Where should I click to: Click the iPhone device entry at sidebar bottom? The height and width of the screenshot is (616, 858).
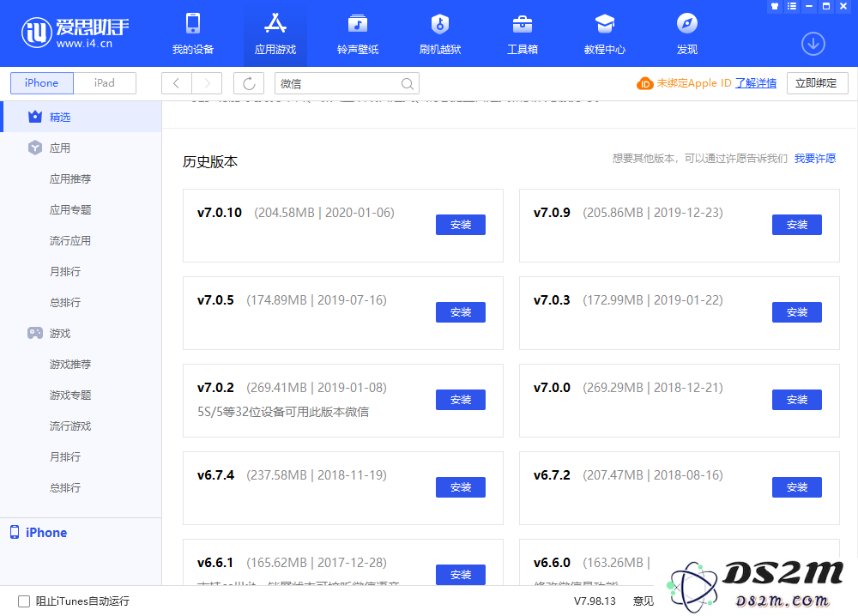point(39,532)
